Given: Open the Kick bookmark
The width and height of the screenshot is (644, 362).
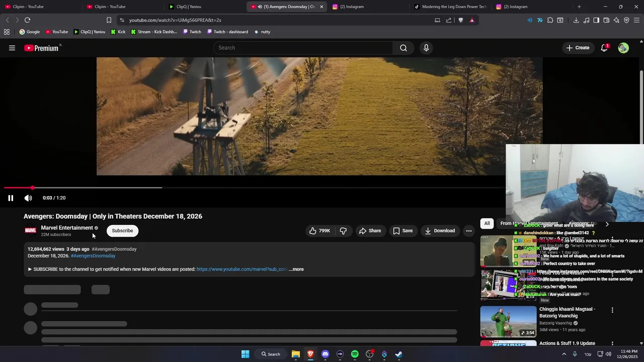Looking at the screenshot, I should point(118,32).
